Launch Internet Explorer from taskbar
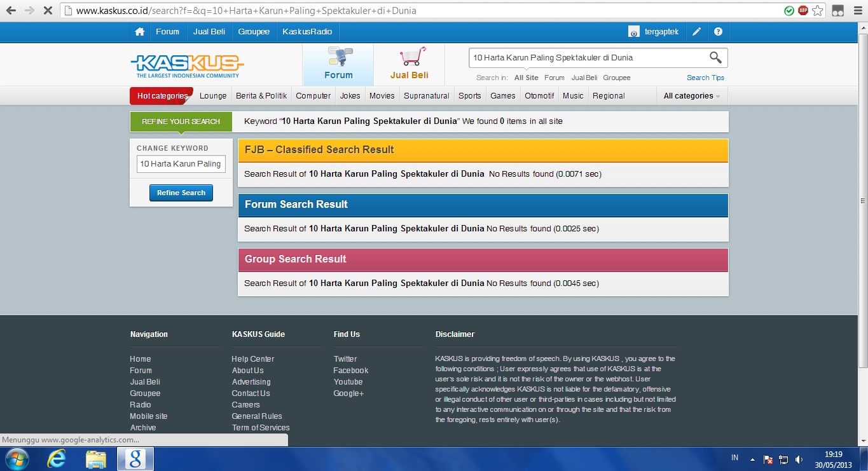This screenshot has width=868, height=471. click(57, 459)
